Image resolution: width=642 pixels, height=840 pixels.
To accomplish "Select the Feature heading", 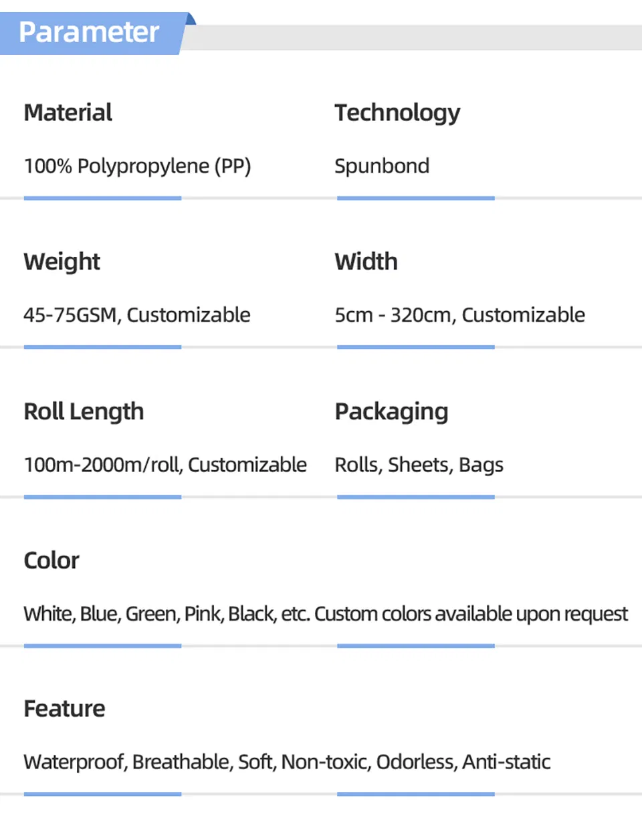I will pos(64,709).
